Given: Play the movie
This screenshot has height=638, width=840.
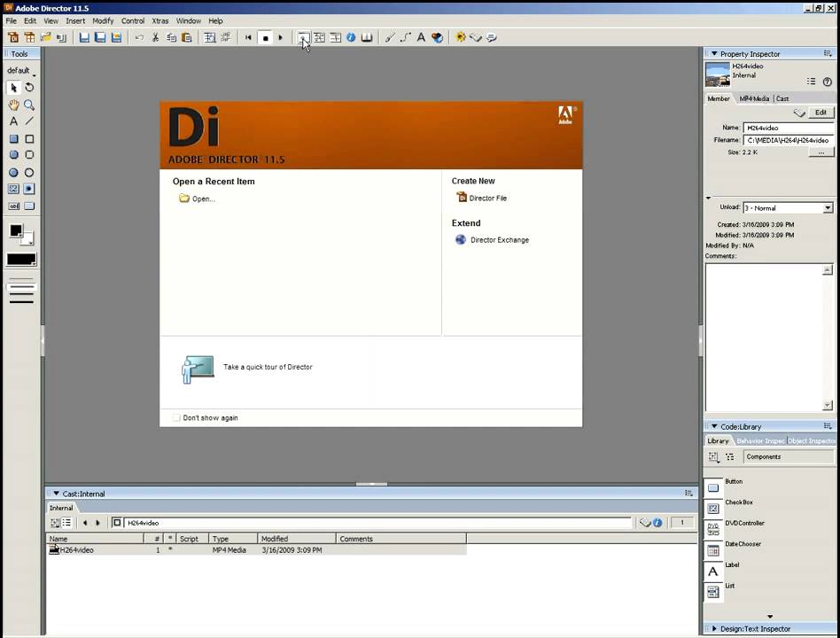Looking at the screenshot, I should pyautogui.click(x=280, y=37).
